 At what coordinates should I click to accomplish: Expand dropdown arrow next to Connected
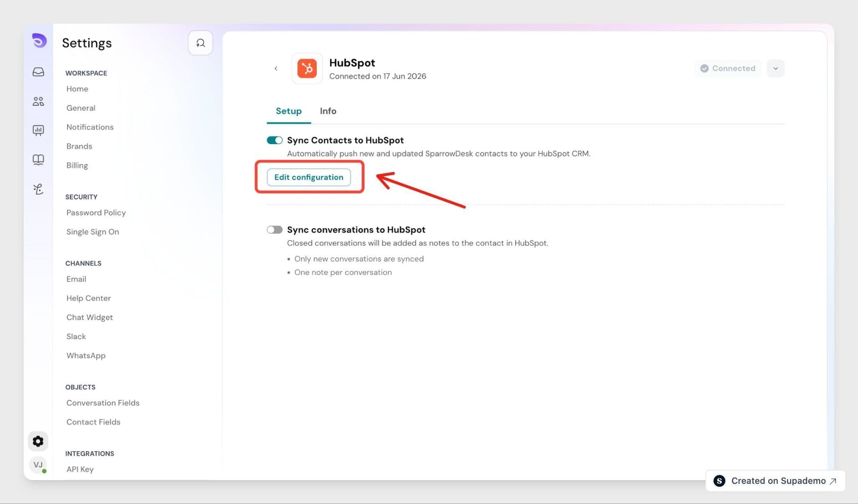[775, 68]
